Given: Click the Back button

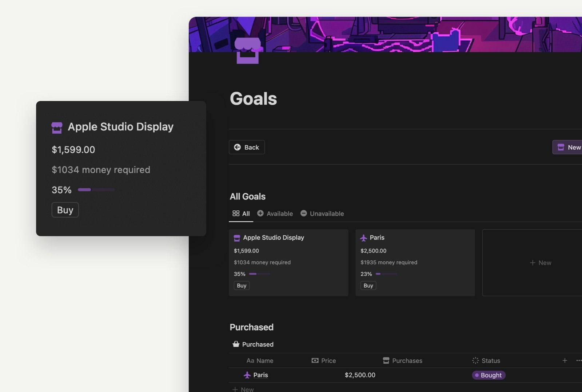Looking at the screenshot, I should [x=247, y=147].
